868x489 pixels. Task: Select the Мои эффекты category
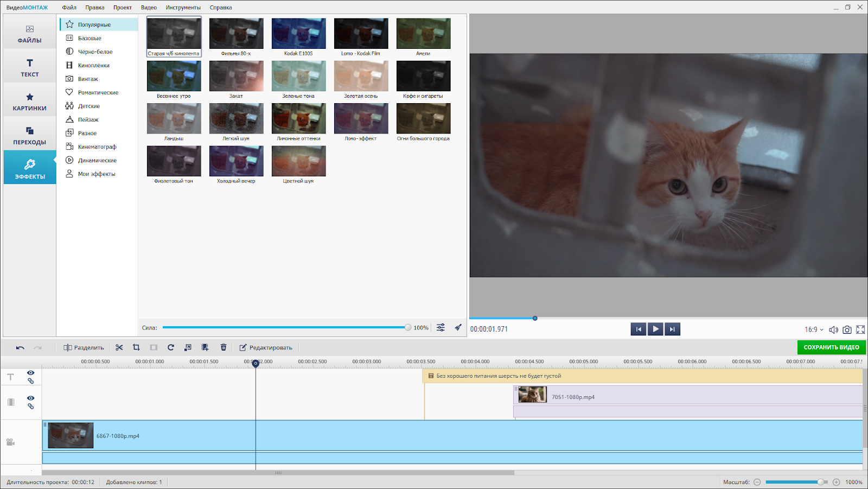(x=99, y=174)
